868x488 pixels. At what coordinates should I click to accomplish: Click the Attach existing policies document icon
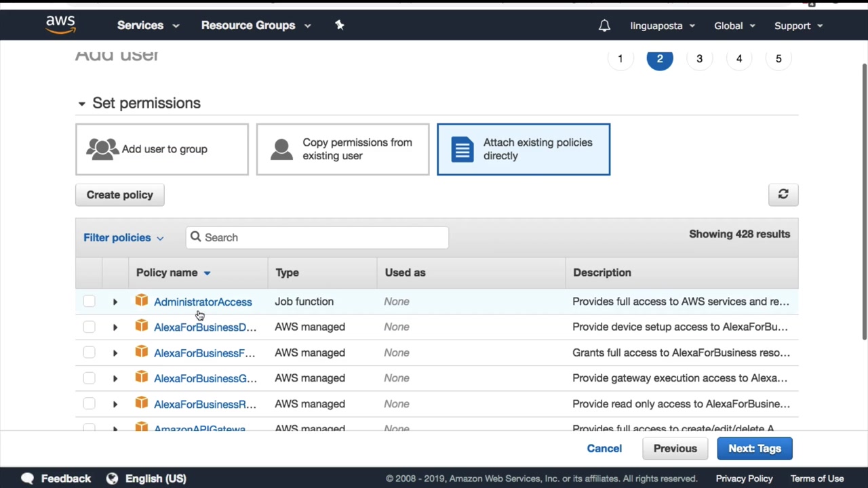tap(462, 149)
